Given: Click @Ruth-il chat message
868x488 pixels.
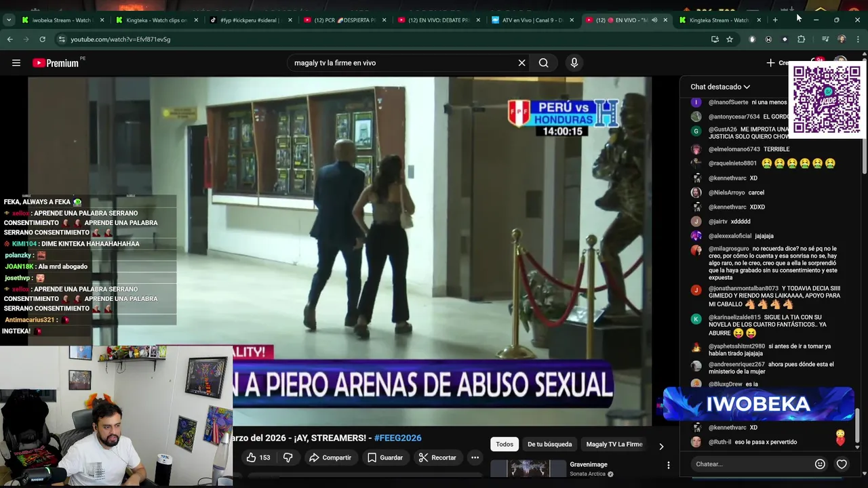Looking at the screenshot, I should coord(743,442).
